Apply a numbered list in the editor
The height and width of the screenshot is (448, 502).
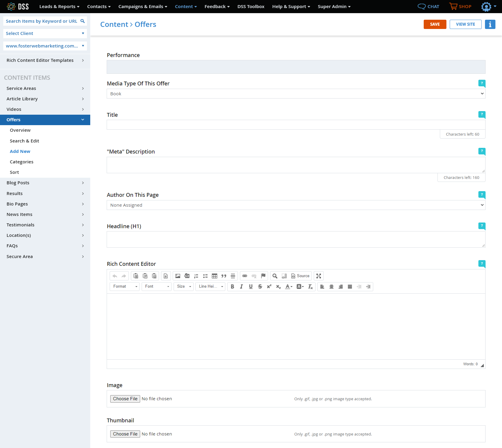click(x=196, y=276)
